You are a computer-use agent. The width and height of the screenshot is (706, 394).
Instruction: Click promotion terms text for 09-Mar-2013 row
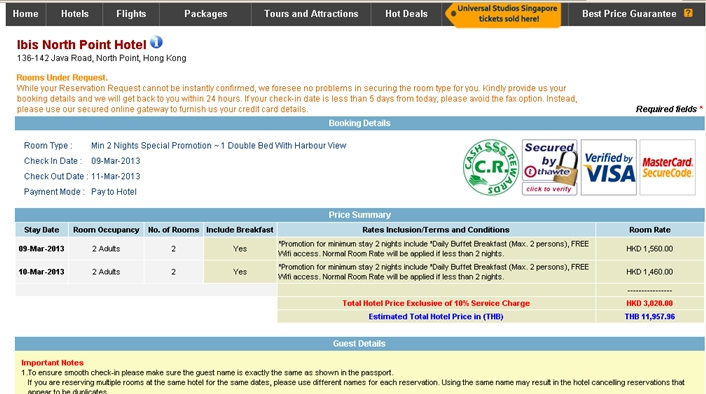pyautogui.click(x=434, y=249)
